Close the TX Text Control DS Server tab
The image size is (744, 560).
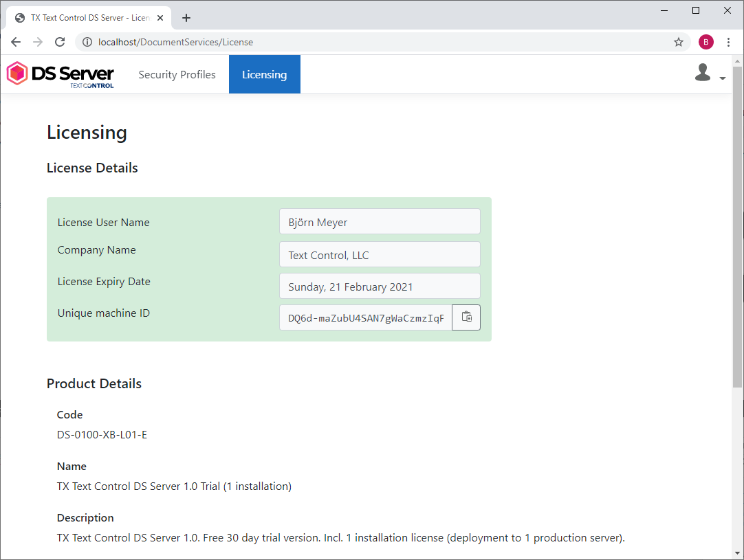coord(160,18)
